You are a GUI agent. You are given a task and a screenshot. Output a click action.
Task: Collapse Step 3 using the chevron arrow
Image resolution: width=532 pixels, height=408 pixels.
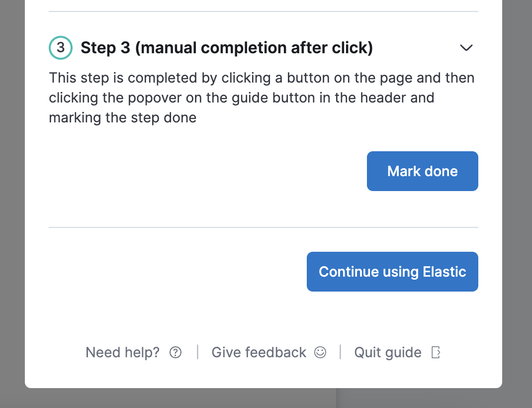tap(466, 48)
